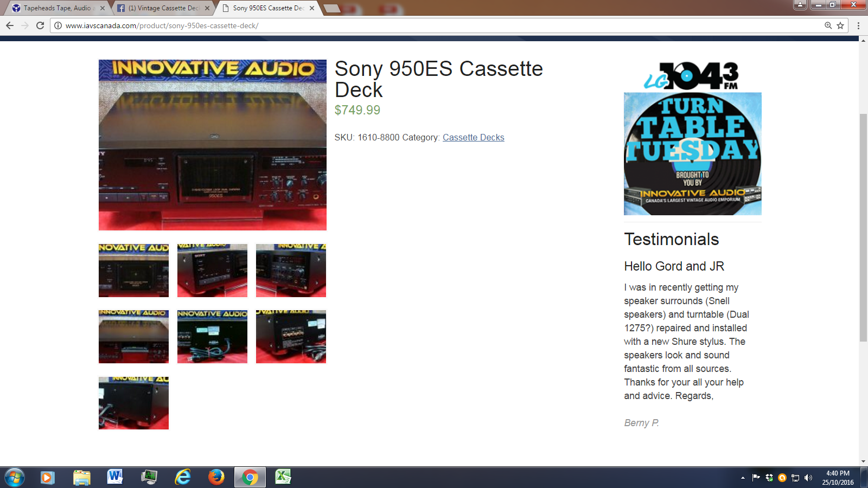
Task: Open the volume speaker tray icon
Action: (x=808, y=478)
